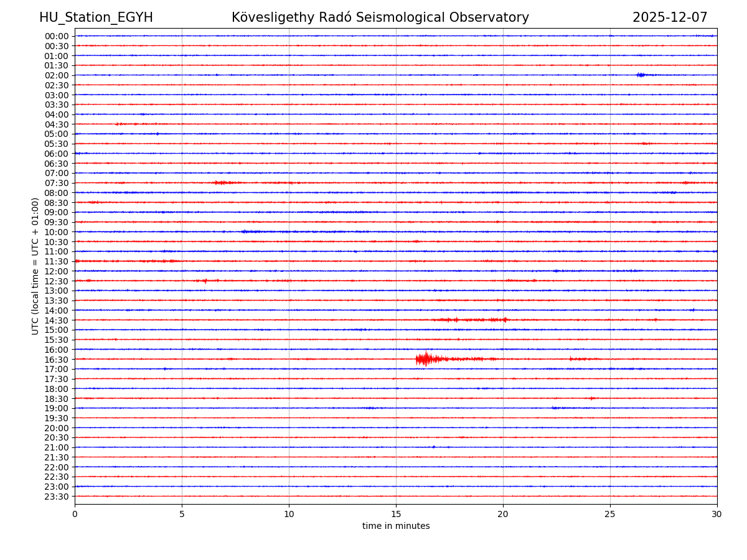Click the 25 tick label on the minutes axis
Viewport: 747px width, 560px height.
(609, 514)
